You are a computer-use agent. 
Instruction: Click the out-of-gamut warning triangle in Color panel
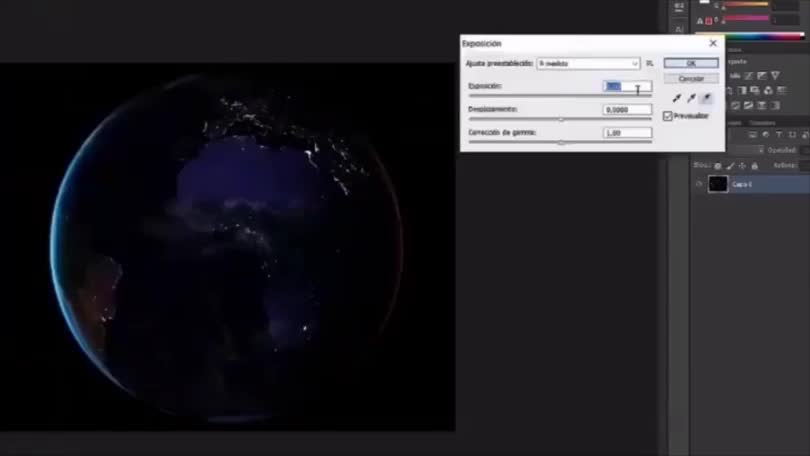pos(699,21)
